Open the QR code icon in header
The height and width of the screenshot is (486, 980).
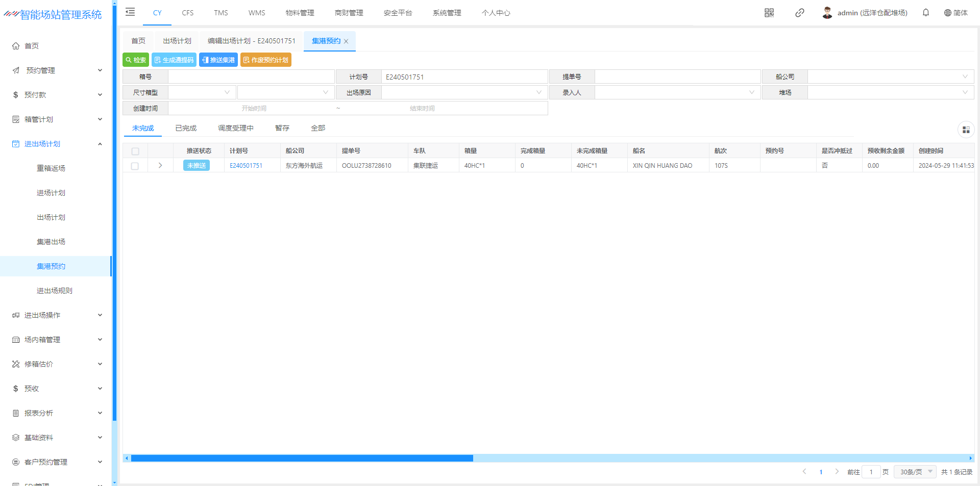point(769,13)
